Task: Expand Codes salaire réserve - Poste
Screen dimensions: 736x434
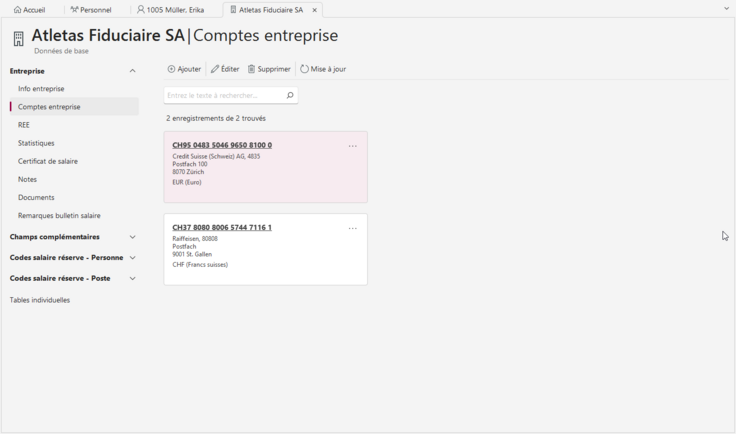Action: (133, 279)
